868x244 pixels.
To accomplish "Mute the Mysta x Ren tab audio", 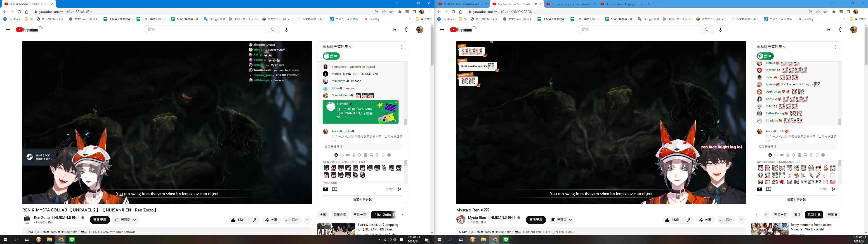I will pos(535,4).
